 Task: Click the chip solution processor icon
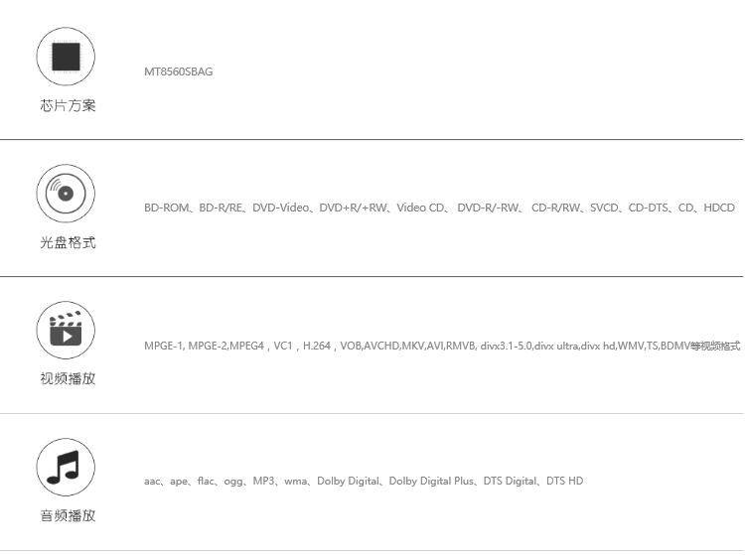click(x=66, y=57)
